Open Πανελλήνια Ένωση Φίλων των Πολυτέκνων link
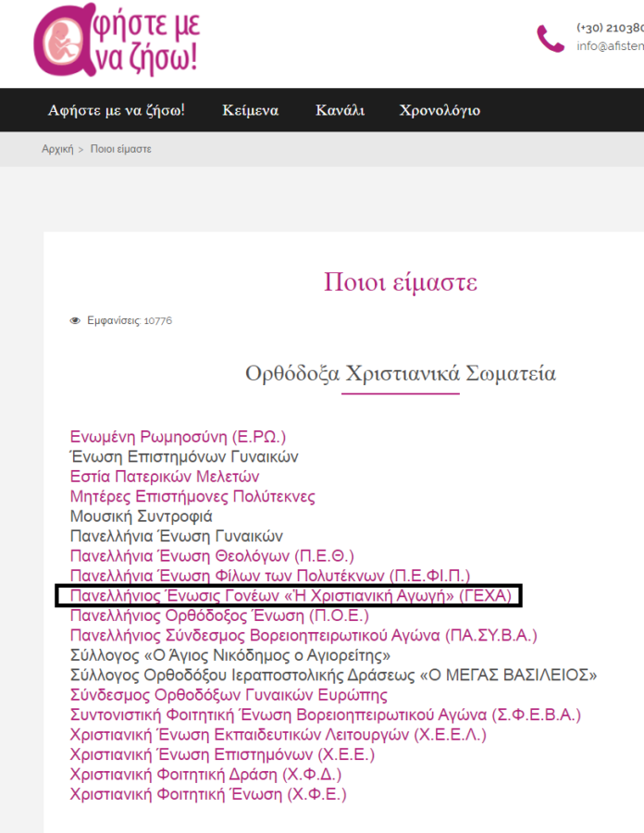 270,576
